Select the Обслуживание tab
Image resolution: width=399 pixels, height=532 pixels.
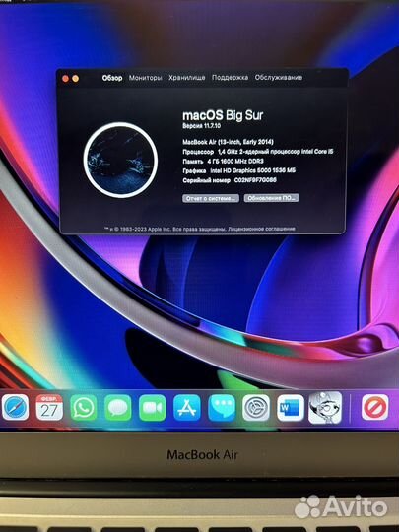point(279,78)
